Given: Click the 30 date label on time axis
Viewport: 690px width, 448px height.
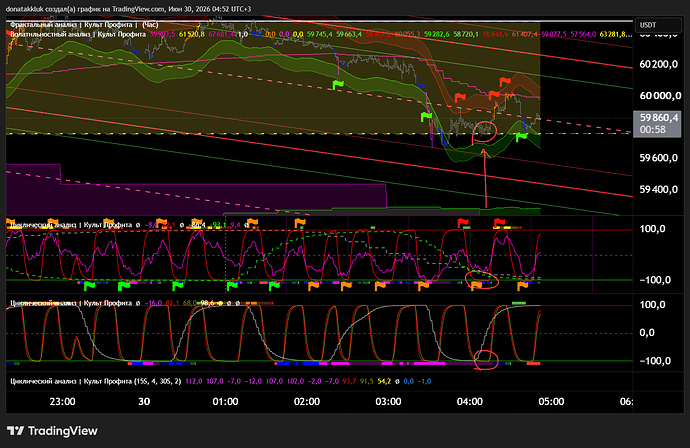Looking at the screenshot, I should click(144, 402).
